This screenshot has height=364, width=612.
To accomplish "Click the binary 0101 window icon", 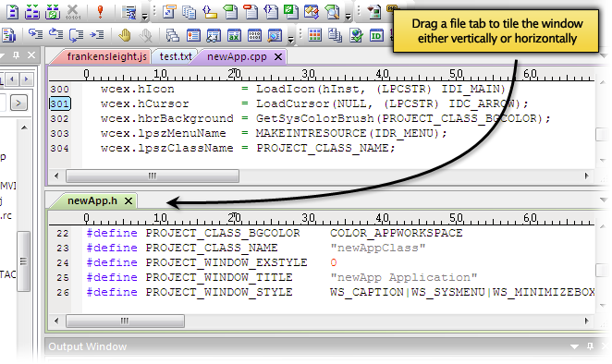I will click(x=254, y=35).
